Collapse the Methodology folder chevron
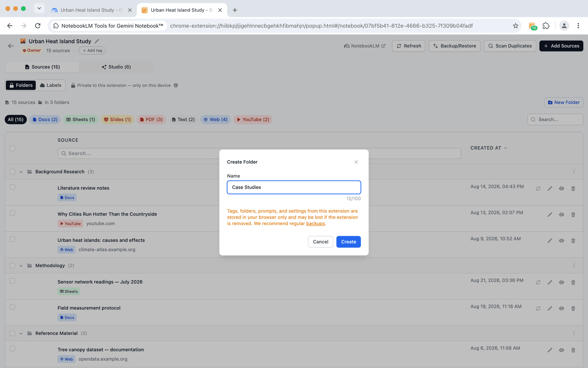Viewport: 588px width, 368px height. pyautogui.click(x=21, y=266)
